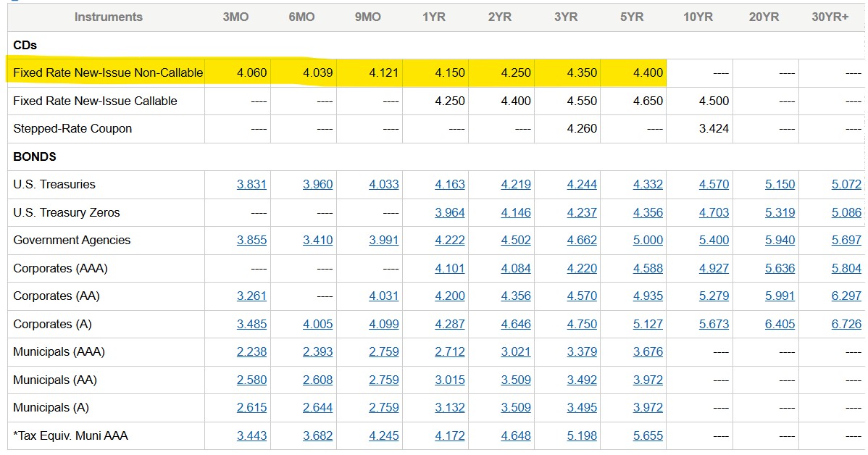The image size is (868, 455).
Task: Open Municipals (A) 3MO yield 2.615
Action: point(251,408)
